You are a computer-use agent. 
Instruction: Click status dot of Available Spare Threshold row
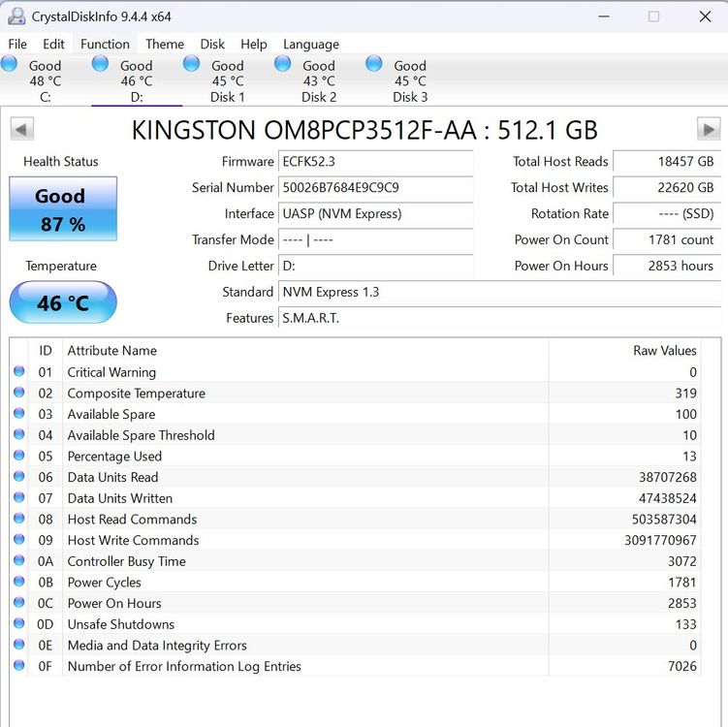tap(19, 434)
